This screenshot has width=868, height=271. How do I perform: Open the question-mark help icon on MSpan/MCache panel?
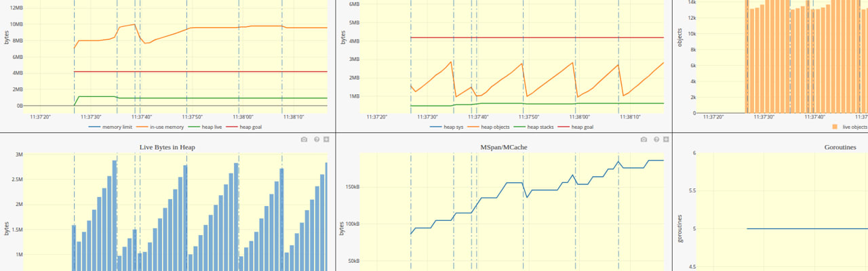click(x=656, y=140)
